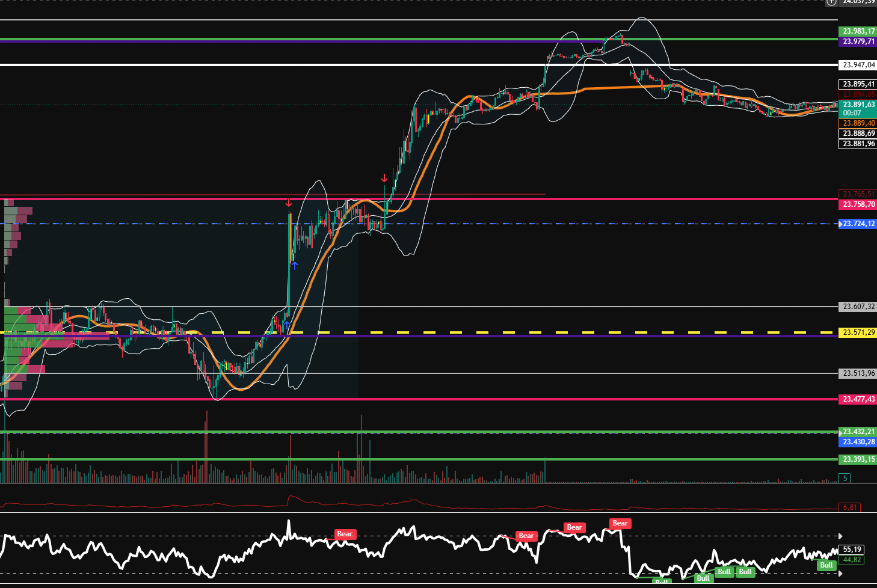Click the leftmost Bear badge in the oscillator panel

345,534
